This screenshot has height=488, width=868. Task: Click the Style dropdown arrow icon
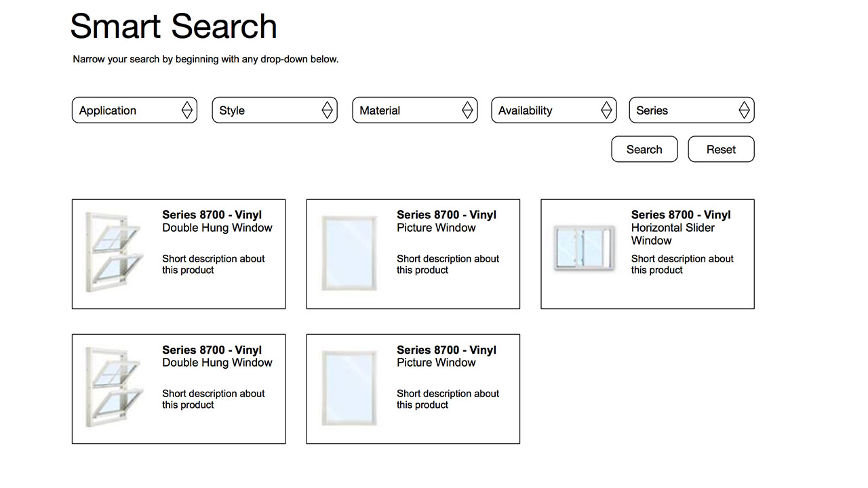coord(328,110)
